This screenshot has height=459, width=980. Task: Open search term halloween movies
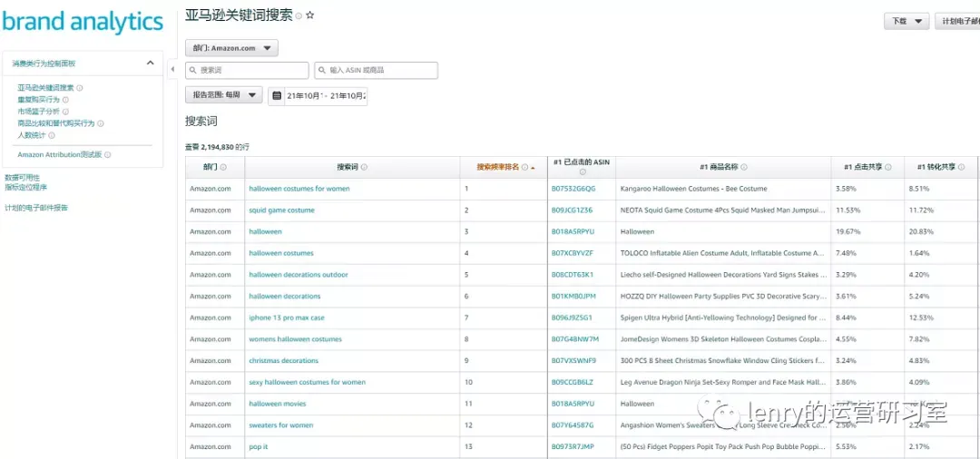(278, 404)
